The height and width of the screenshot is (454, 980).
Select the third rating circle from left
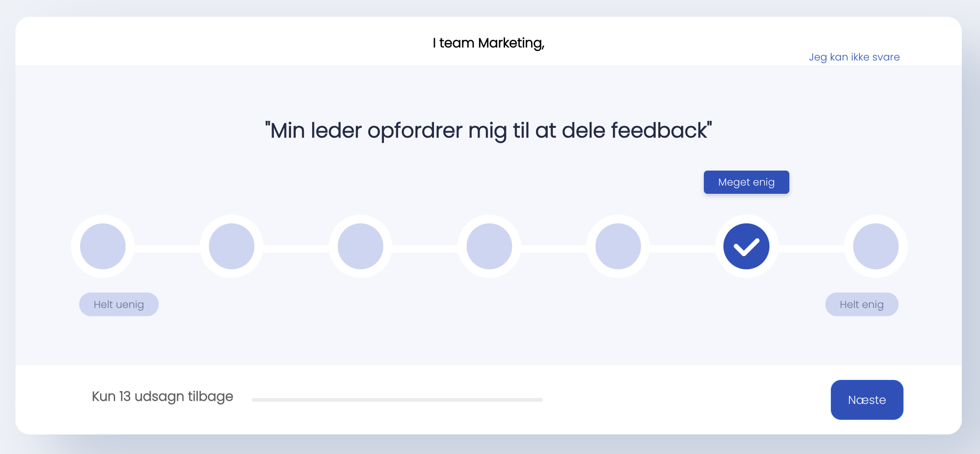(x=360, y=246)
